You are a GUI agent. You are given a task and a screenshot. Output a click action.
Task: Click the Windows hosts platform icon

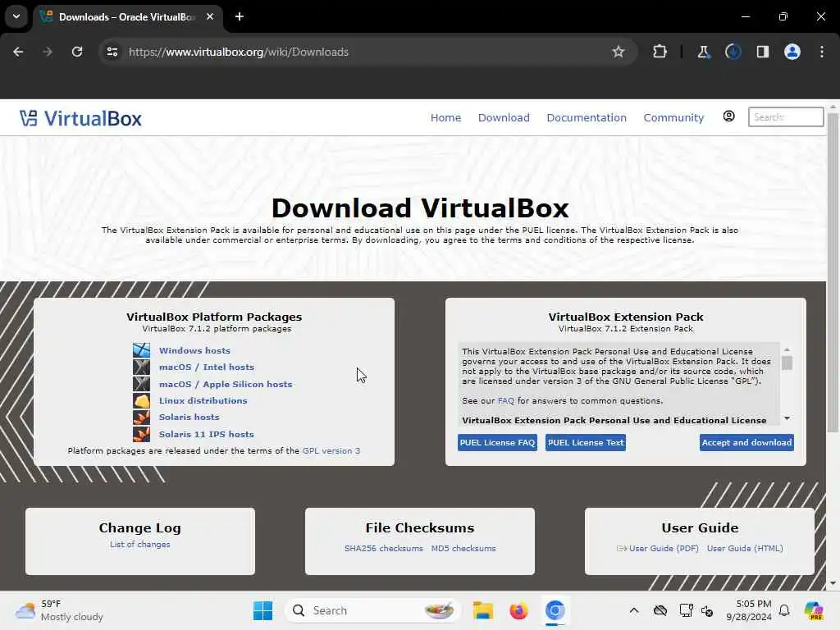[141, 350]
